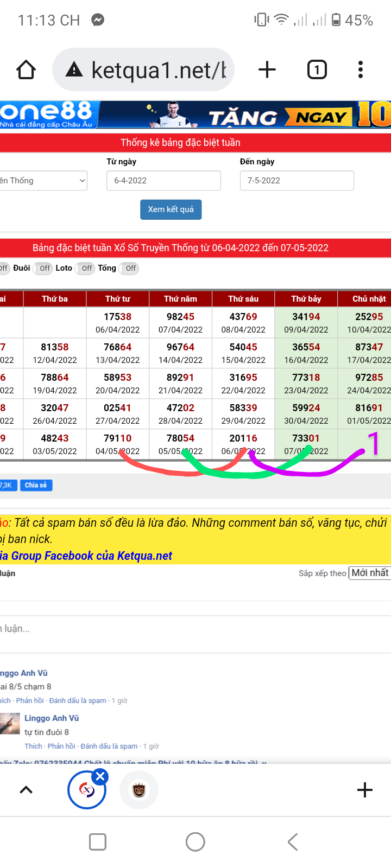Screen dimensions: 391x868
Task: Click the Xem kết quả button
Action: 171,209
